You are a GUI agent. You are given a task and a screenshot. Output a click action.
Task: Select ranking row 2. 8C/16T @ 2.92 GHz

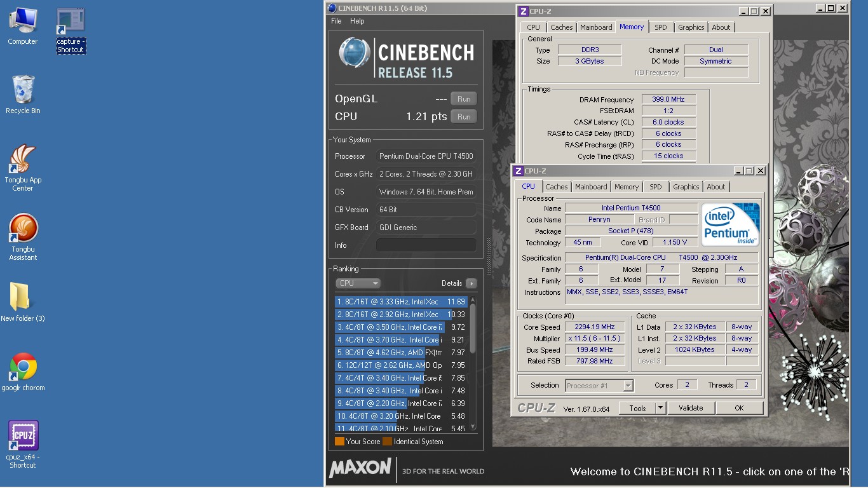[x=401, y=315]
